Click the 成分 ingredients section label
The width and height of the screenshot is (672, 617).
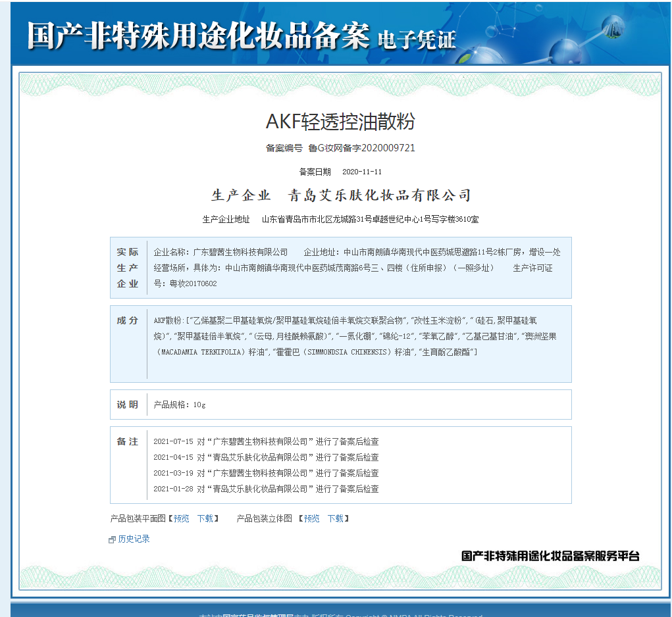coord(128,320)
